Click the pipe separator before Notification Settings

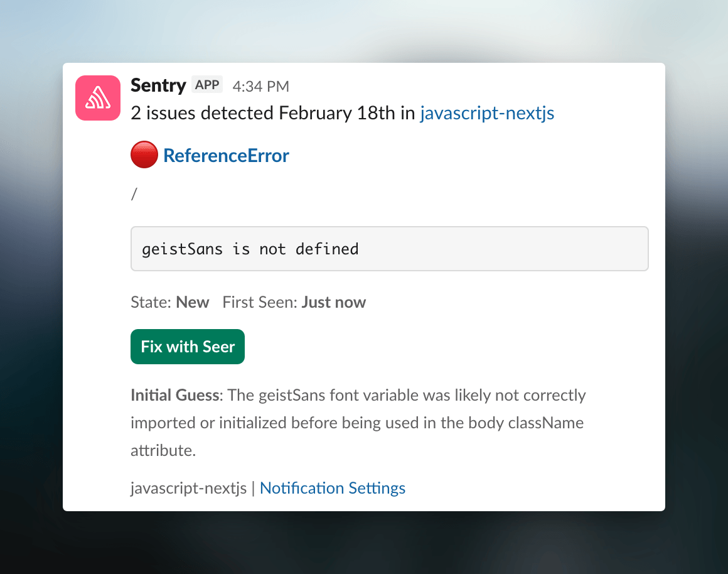[253, 488]
